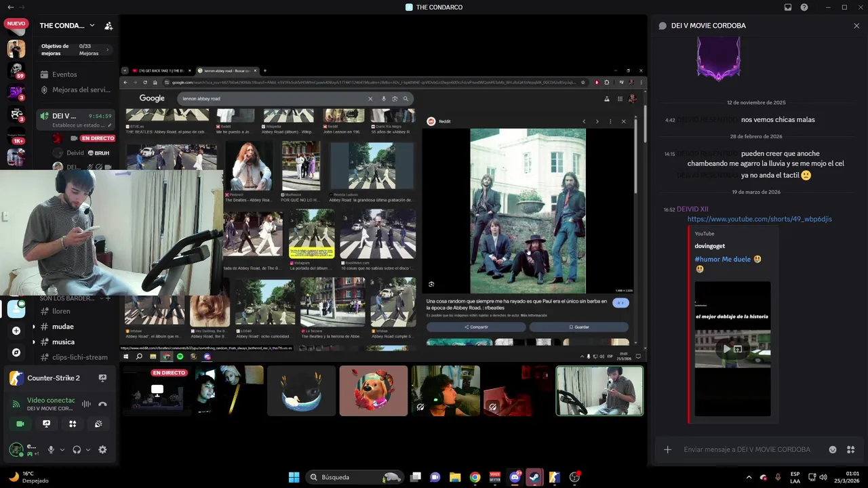Open the YouTube shorts link in chat
This screenshot has height=488, width=868.
click(x=759, y=219)
